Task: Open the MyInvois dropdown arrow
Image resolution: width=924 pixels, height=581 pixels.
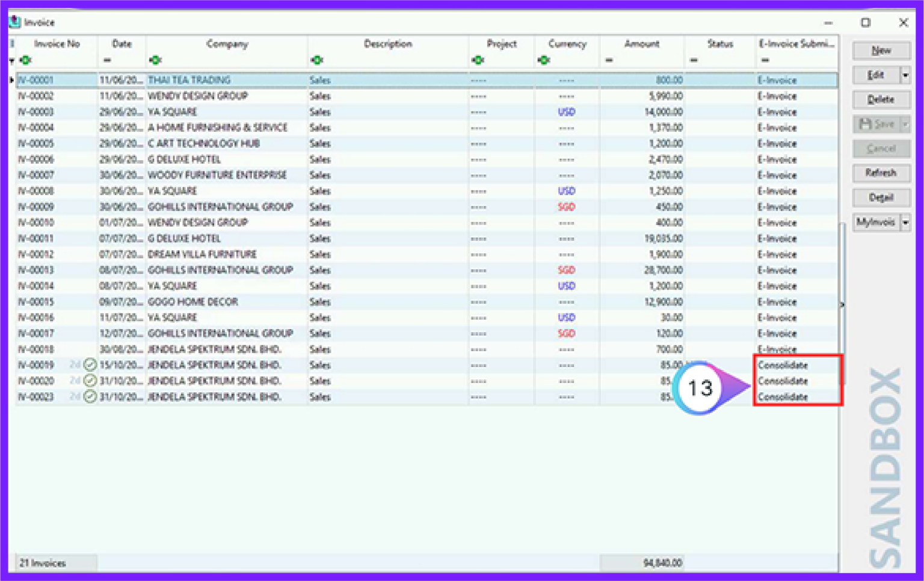Action: click(x=905, y=222)
